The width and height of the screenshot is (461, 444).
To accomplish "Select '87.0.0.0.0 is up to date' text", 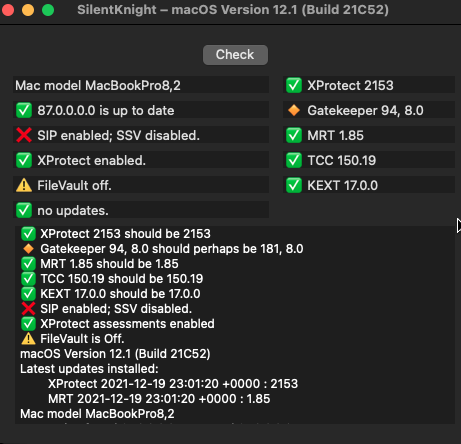I will (x=106, y=110).
